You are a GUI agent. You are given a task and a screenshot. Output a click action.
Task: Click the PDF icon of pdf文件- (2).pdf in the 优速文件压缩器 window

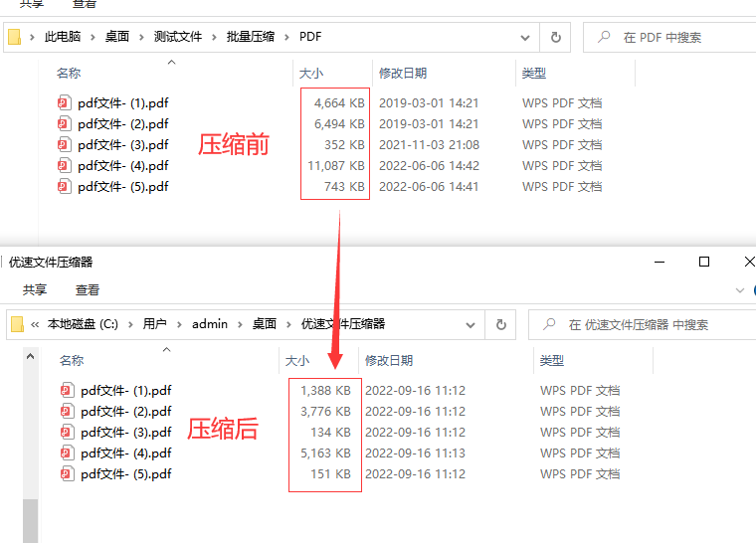pyautogui.click(x=67, y=412)
